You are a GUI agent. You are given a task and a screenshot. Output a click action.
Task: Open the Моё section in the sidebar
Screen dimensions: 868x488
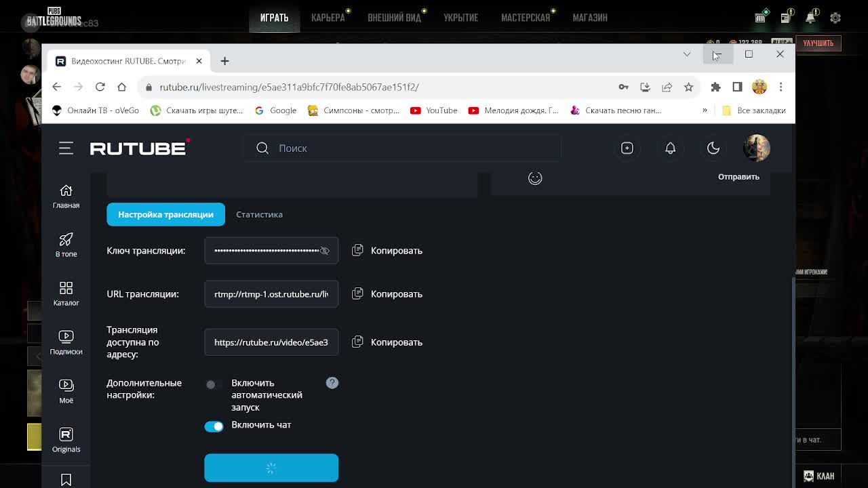point(66,392)
